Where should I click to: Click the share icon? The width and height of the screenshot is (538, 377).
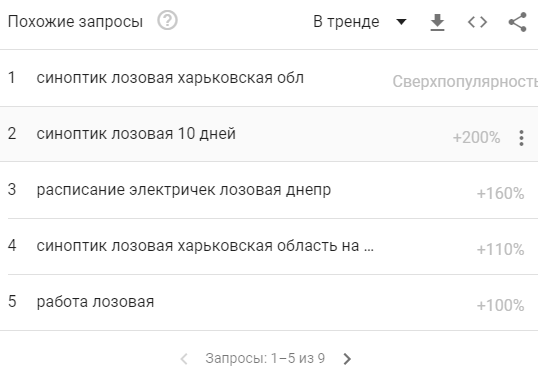pos(517,22)
